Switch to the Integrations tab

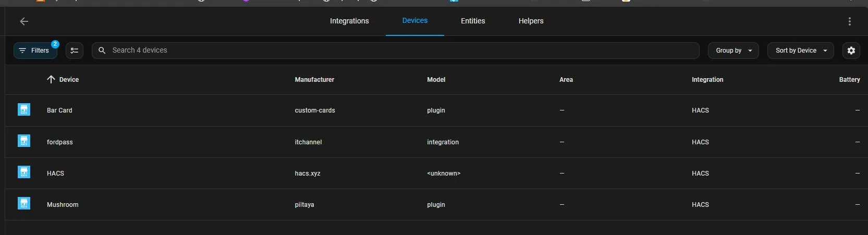point(349,21)
